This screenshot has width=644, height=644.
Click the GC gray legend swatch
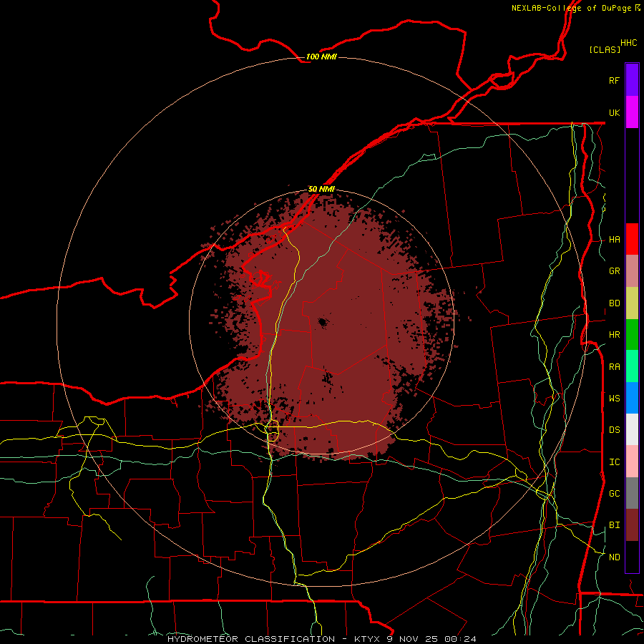tap(632, 493)
